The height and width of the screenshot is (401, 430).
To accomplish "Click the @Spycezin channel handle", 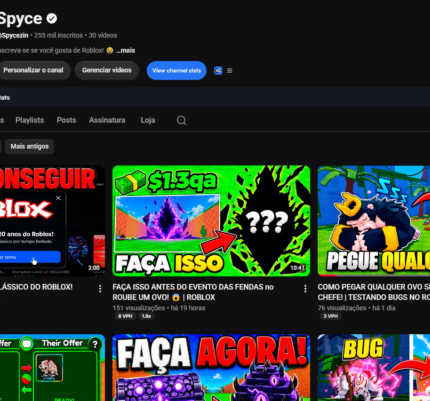I will pos(14,35).
